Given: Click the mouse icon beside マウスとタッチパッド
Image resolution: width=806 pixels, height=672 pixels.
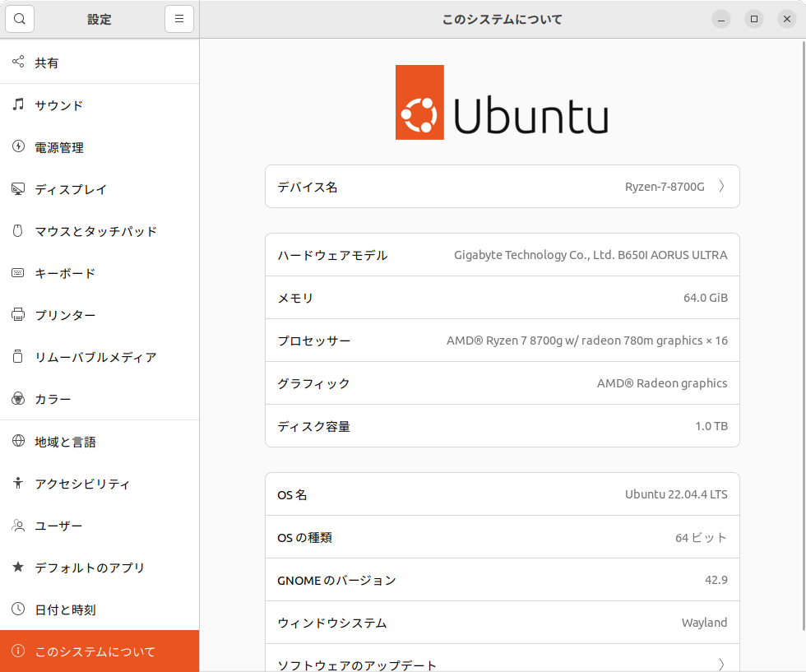Looking at the screenshot, I should 18,231.
